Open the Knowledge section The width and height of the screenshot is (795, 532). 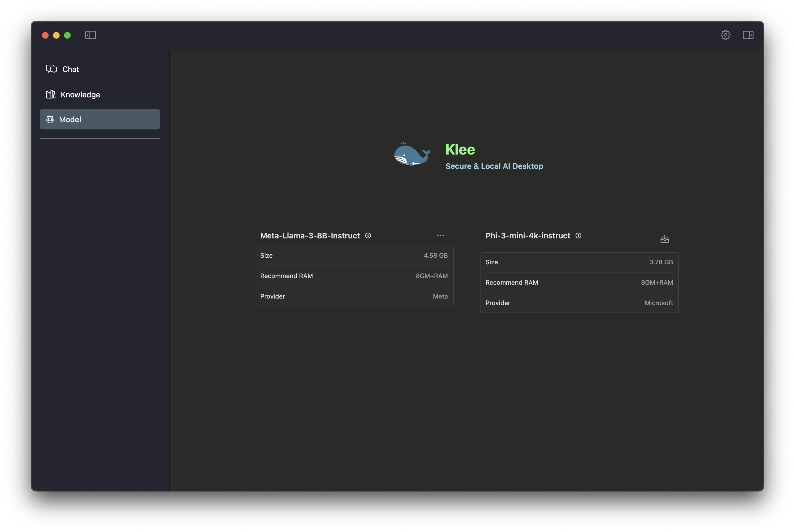click(x=80, y=95)
